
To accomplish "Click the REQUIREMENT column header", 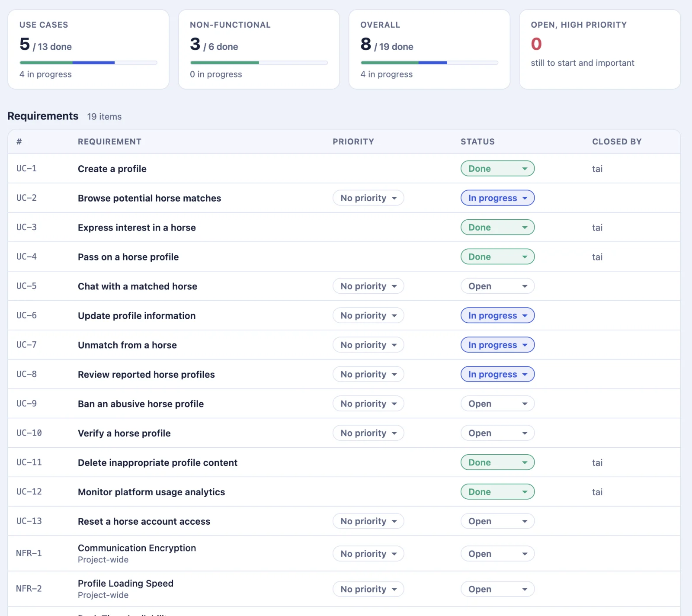I will 109,142.
